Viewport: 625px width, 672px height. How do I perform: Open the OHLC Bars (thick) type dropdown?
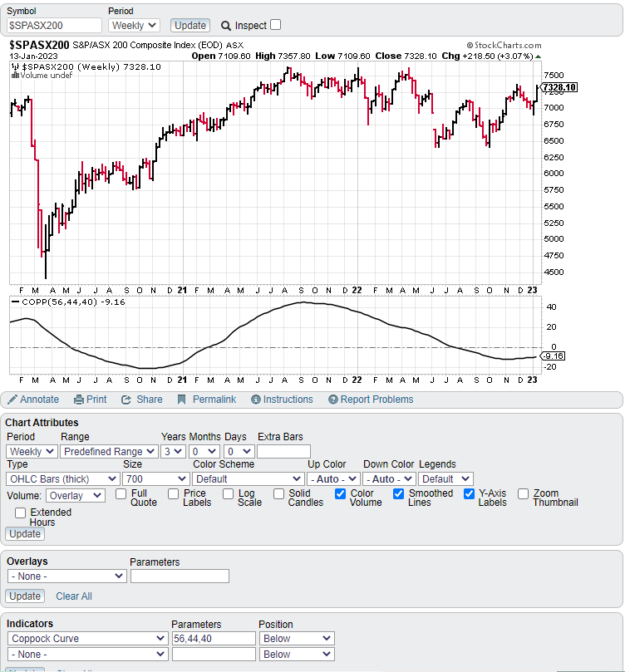pyautogui.click(x=62, y=478)
